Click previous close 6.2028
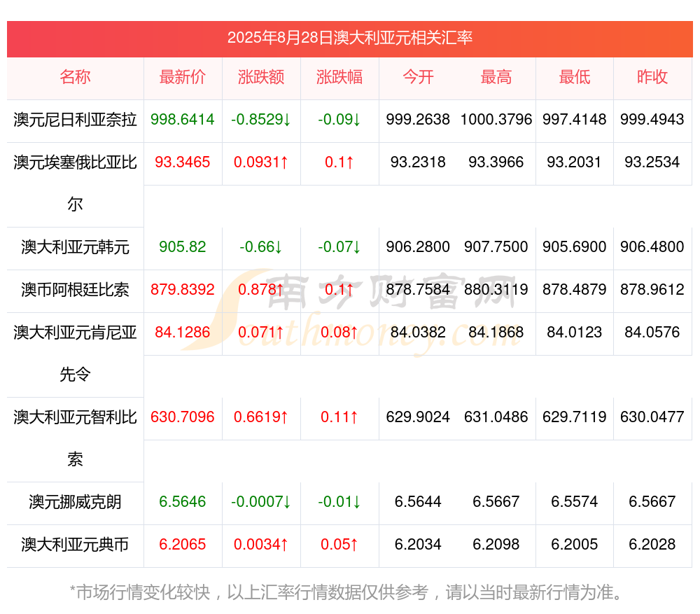 [x=652, y=545]
